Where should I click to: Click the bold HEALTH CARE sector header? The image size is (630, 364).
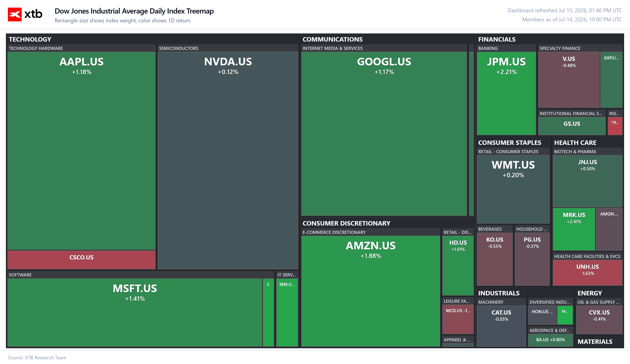pos(575,143)
